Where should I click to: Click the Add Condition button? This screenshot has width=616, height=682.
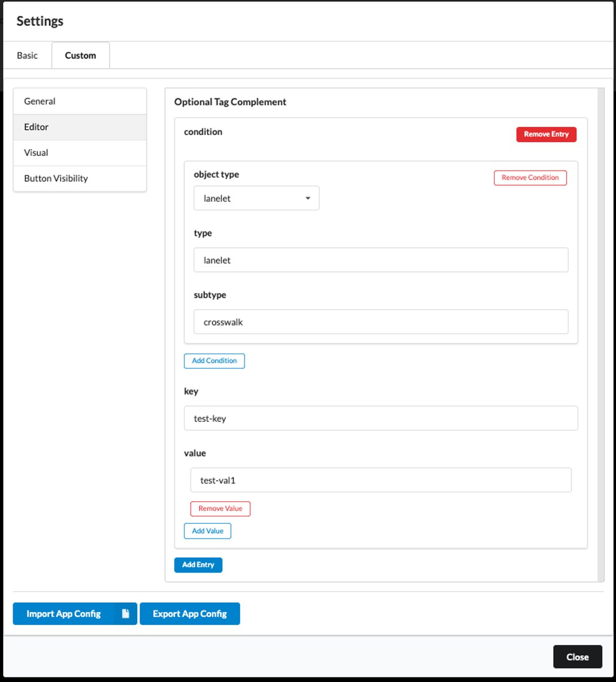coord(214,361)
